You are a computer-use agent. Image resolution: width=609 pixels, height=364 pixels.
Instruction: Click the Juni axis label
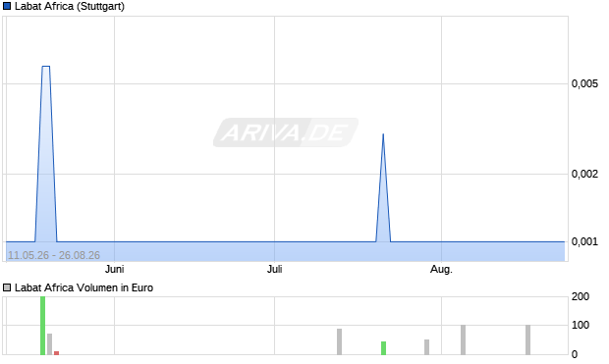[x=115, y=269]
